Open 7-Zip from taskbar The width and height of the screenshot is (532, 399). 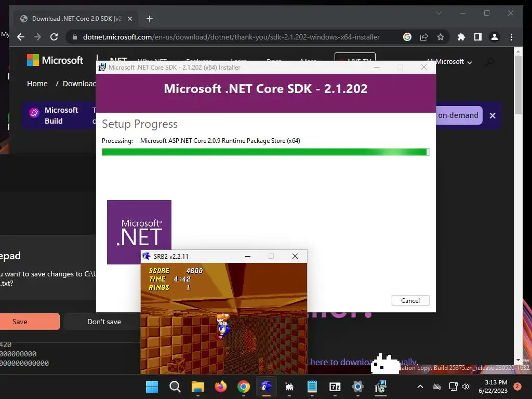tap(335, 387)
